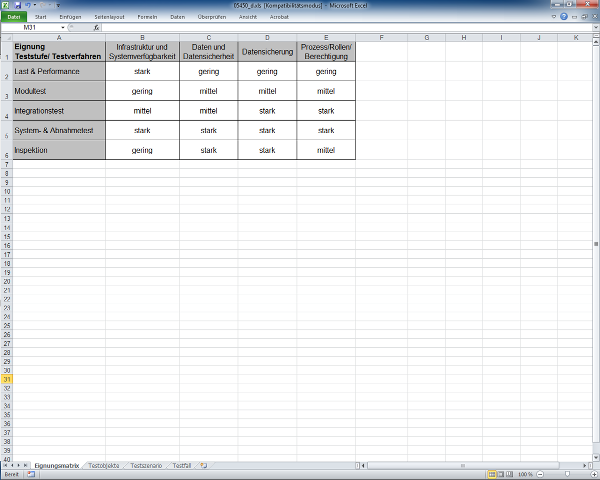Expand the formula bar with right-edge chevron
The height and width of the screenshot is (480, 600).
pos(594,28)
